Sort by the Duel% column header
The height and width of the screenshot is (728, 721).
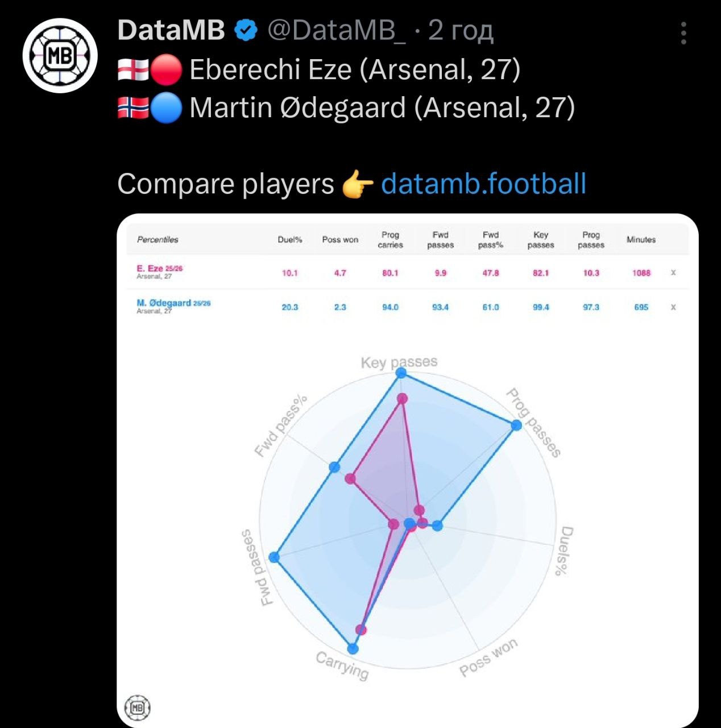[289, 240]
